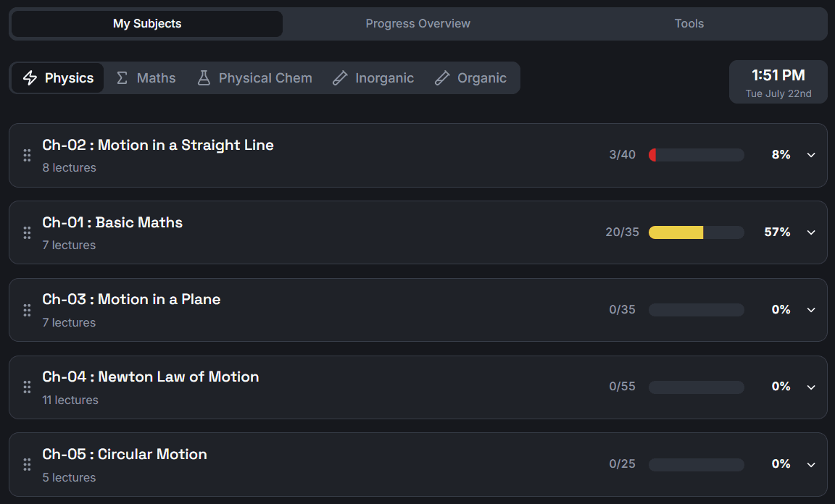Open the Ch-03 Motion in a Plane chapter
The image size is (835, 504).
(131, 299)
